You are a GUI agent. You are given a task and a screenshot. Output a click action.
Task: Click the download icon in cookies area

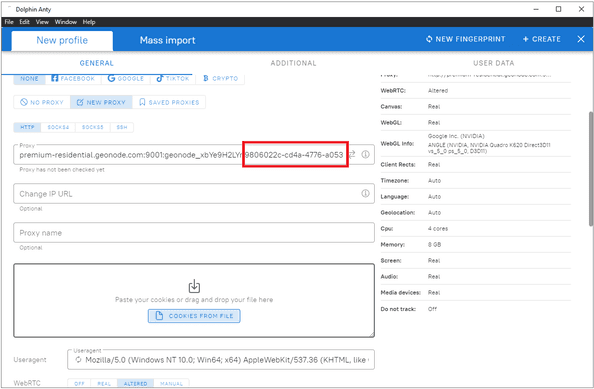(194, 286)
